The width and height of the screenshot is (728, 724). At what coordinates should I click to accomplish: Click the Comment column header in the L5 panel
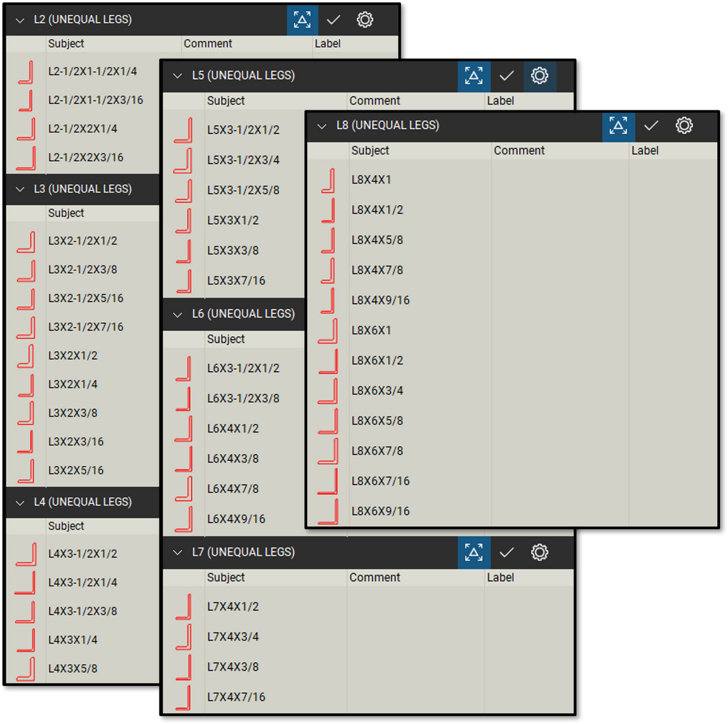[x=375, y=101]
